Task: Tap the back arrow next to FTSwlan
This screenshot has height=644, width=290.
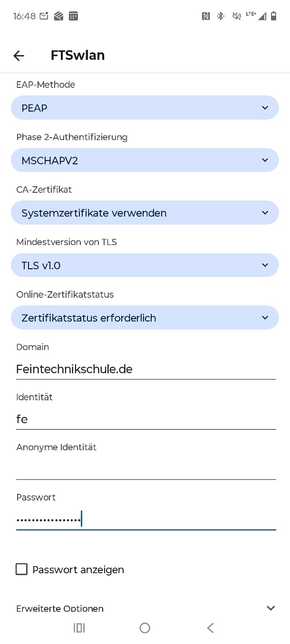Action: point(19,56)
